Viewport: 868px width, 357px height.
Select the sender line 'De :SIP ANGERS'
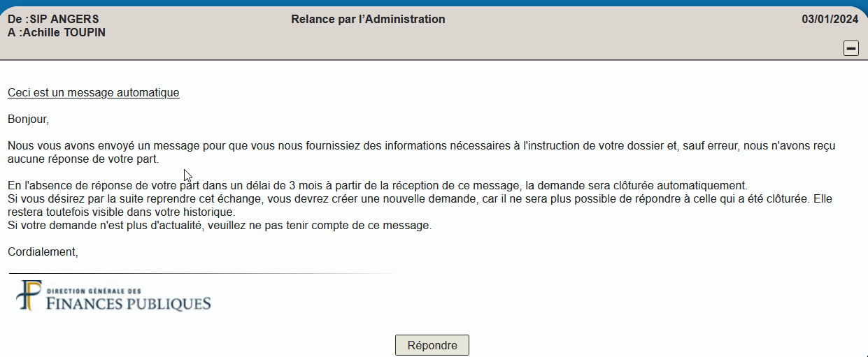tap(53, 20)
